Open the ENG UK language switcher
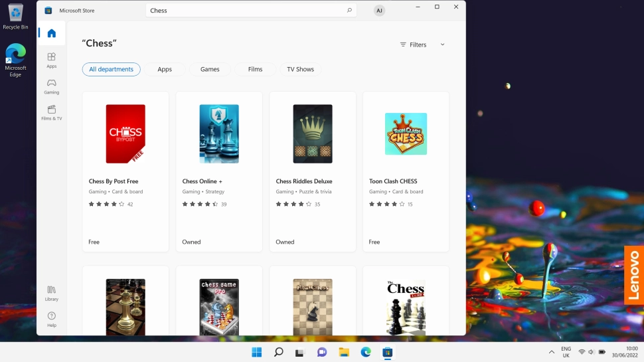 [566, 352]
